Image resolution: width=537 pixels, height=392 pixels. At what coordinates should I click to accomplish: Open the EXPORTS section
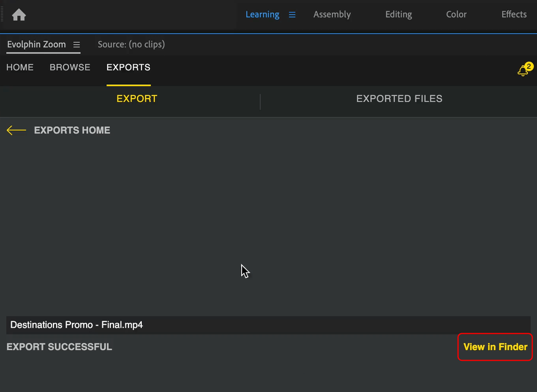tap(128, 68)
